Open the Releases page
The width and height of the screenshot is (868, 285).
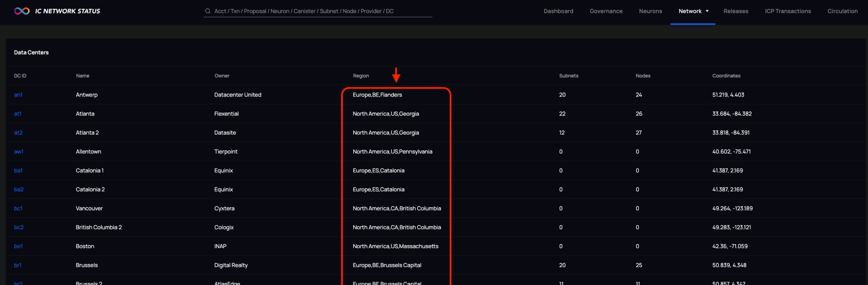pos(735,11)
